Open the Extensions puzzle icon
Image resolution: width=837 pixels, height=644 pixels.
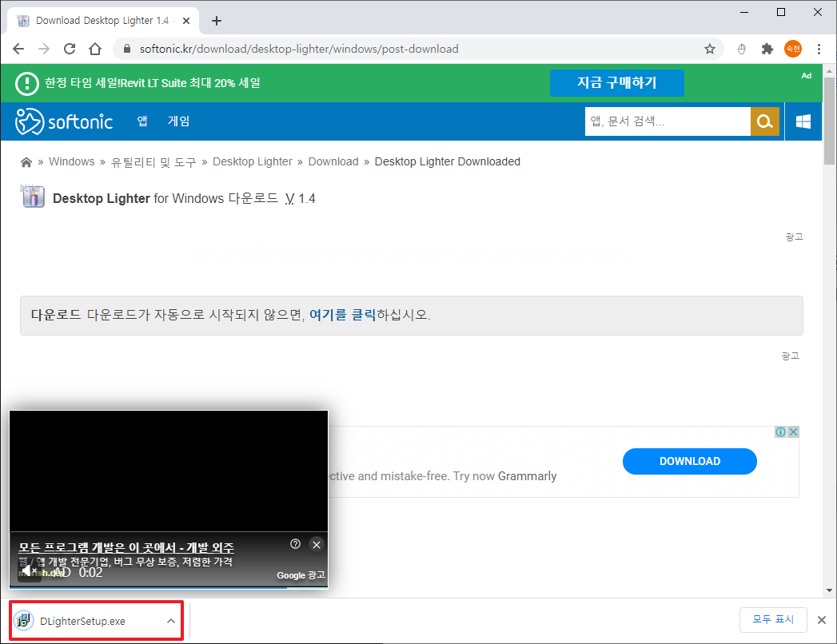[767, 49]
